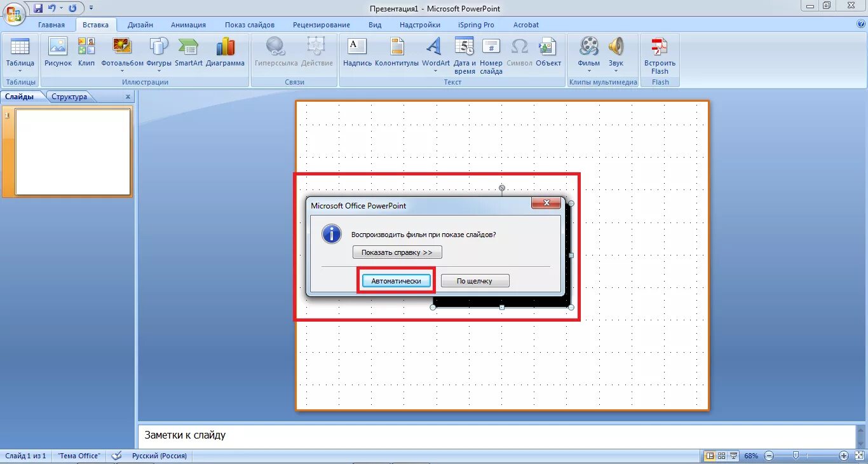Switch to the Анимация ribbon tab
This screenshot has height=464, width=868.
[187, 24]
